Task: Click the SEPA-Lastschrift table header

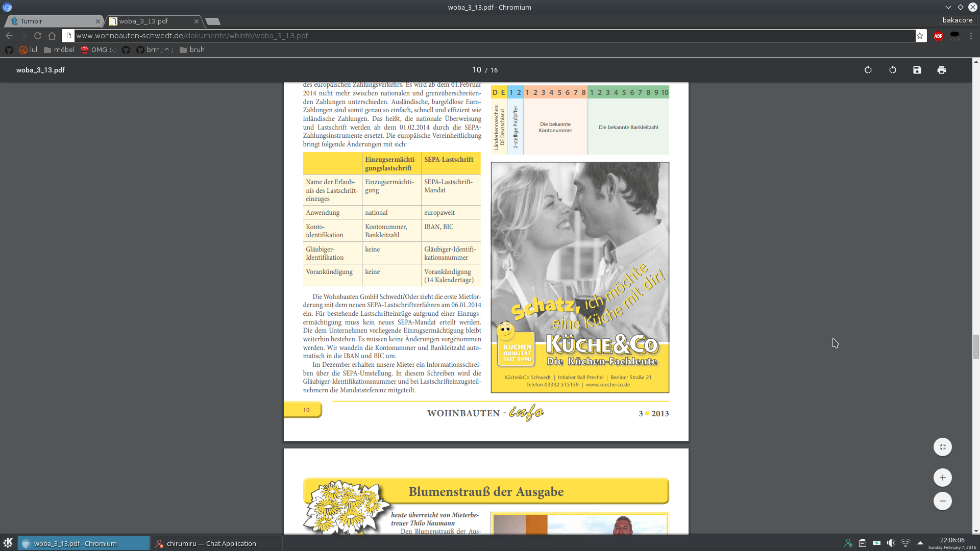Action: [x=449, y=160]
